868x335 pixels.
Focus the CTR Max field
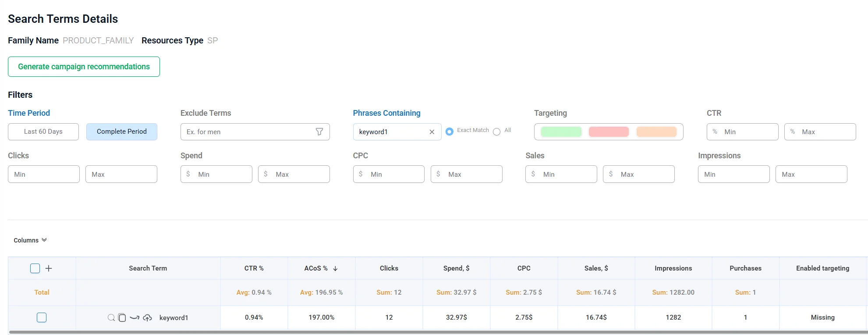[820, 132]
